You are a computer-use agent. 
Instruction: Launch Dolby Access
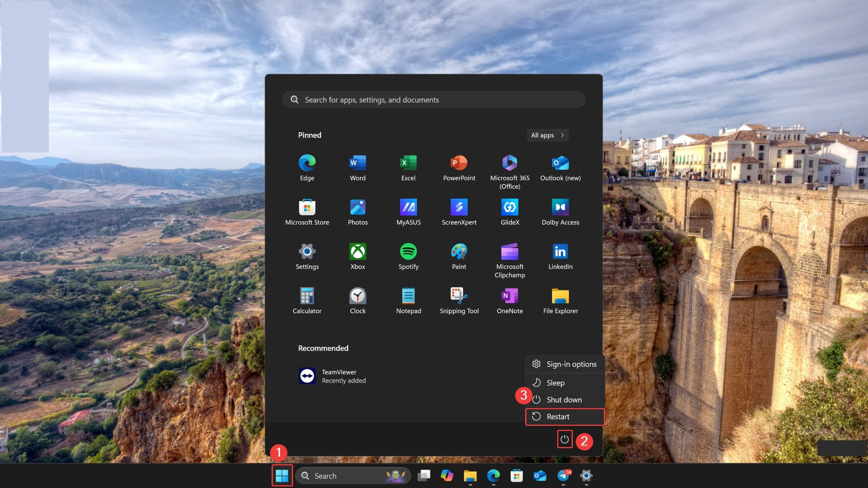560,212
